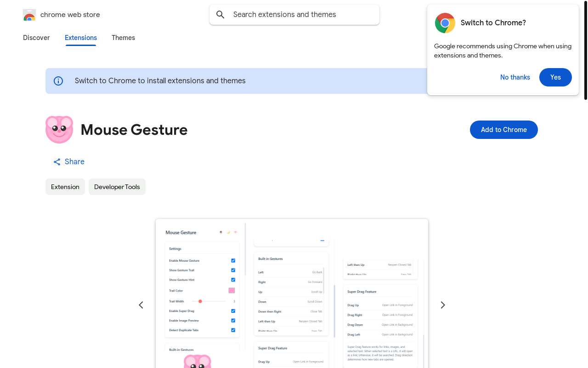This screenshot has width=588, height=368.
Task: Confirm switching to Chrome with Yes
Action: tap(555, 77)
